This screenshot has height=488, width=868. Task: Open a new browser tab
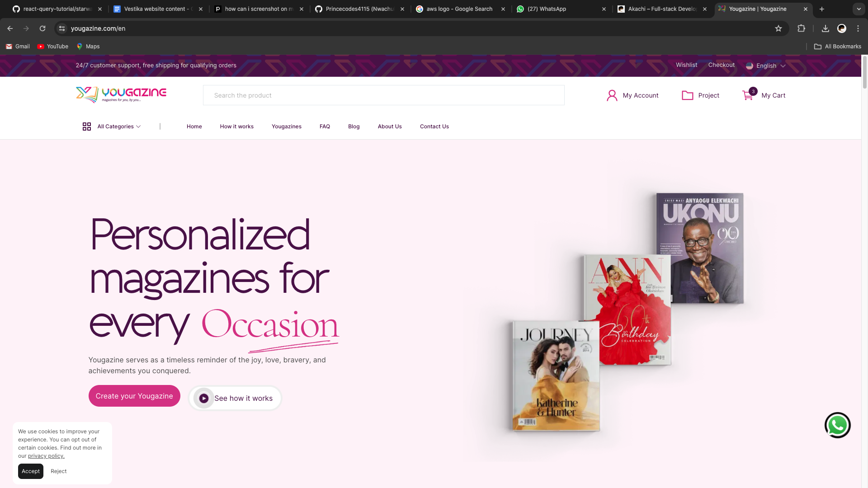(x=821, y=9)
